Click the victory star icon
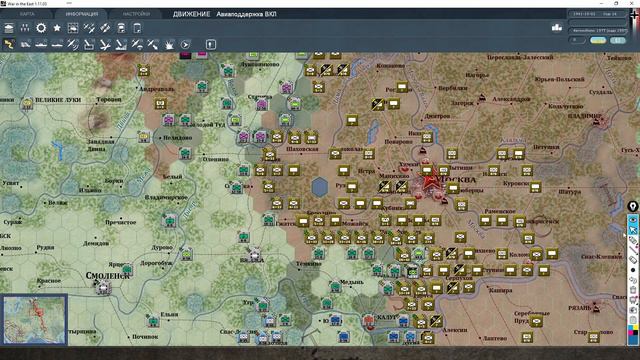Viewport: 640px width, 360px height. click(57, 28)
